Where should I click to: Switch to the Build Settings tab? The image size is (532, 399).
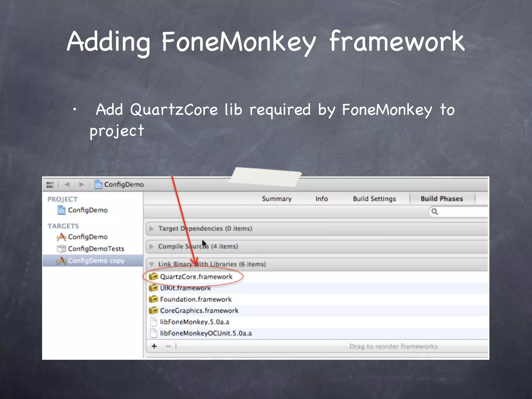(374, 199)
